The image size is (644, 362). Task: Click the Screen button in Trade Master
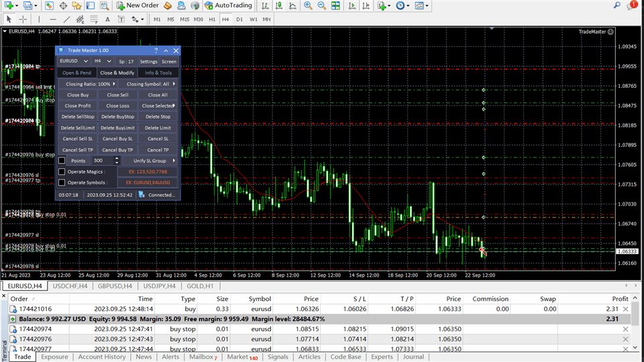169,61
